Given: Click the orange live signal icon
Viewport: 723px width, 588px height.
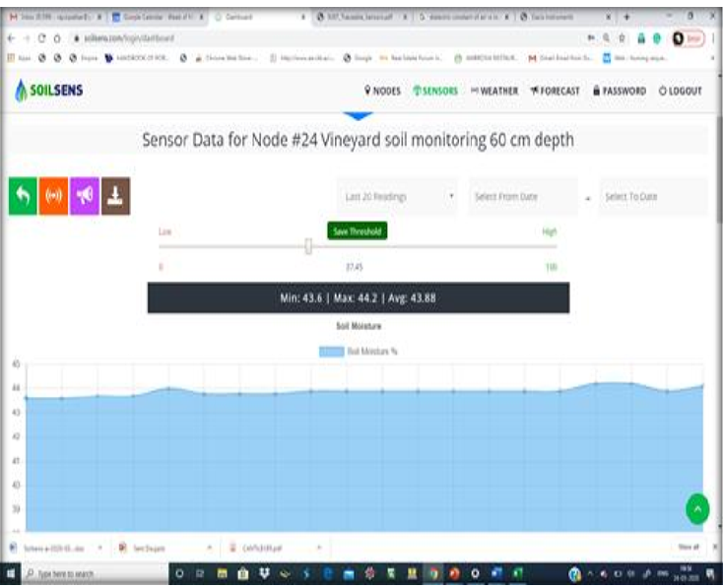Looking at the screenshot, I should pos(54,196).
